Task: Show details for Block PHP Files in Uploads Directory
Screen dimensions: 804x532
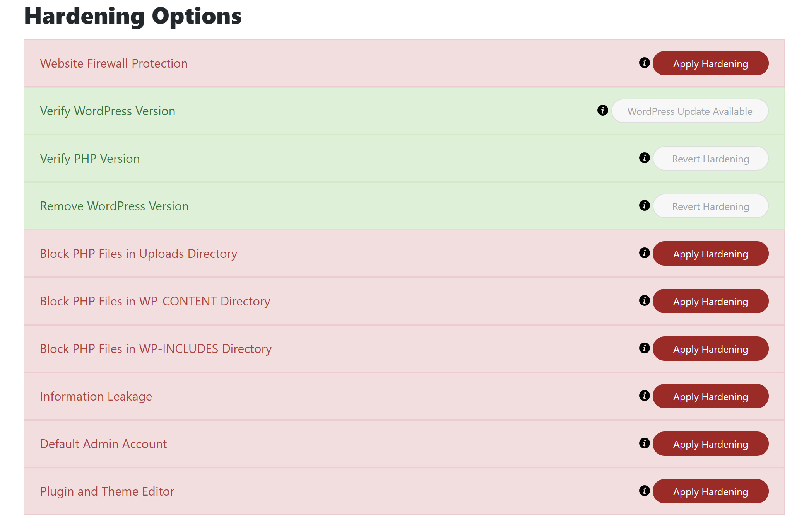Action: [643, 253]
